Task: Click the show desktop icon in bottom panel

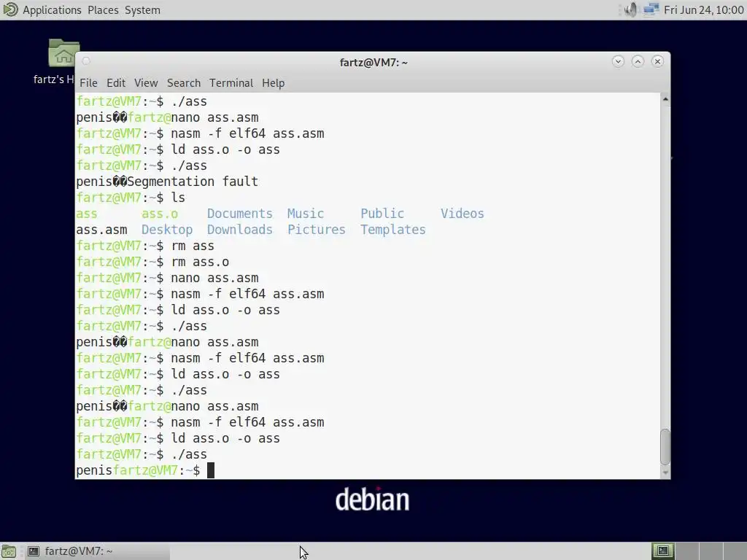Action: click(x=9, y=551)
